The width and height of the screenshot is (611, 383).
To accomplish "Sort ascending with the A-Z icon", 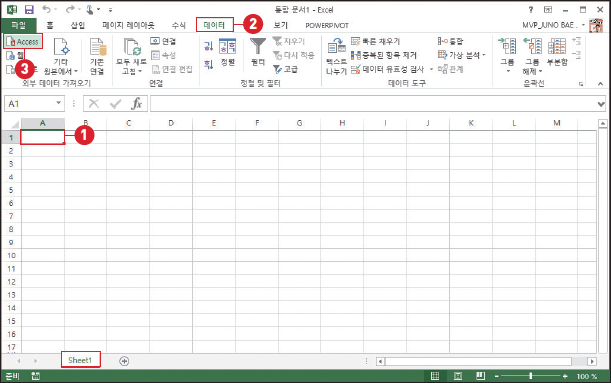I will pos(208,46).
